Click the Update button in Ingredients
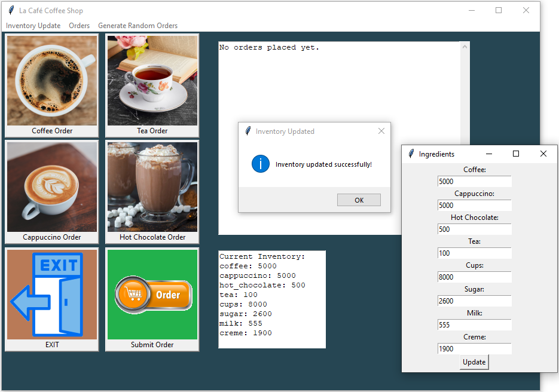The height and width of the screenshot is (392, 559). tap(474, 362)
